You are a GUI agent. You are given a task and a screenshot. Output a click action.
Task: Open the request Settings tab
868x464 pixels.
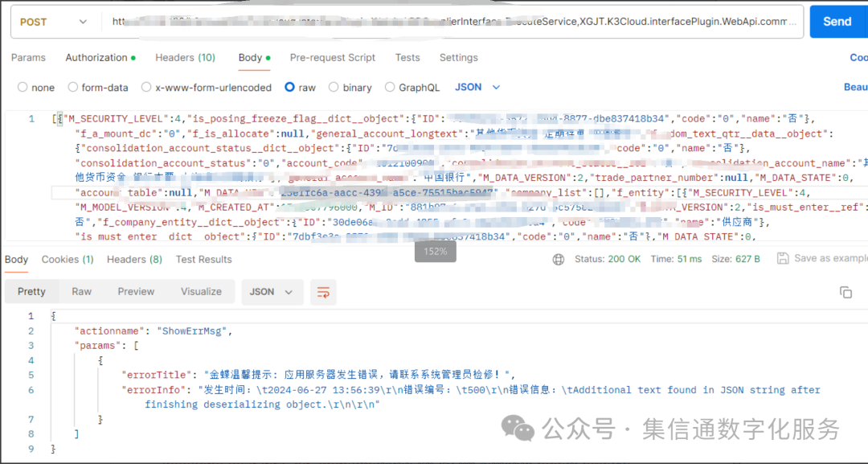(x=458, y=58)
